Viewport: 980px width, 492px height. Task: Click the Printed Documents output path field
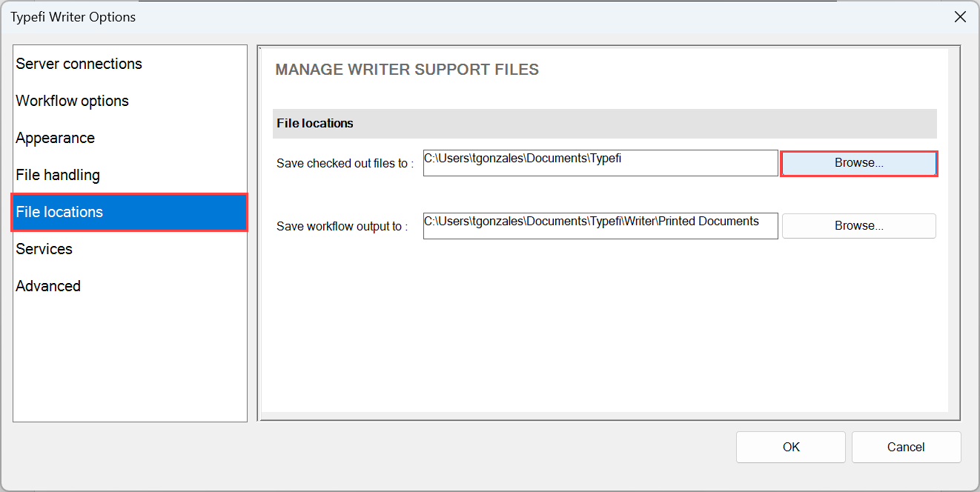click(x=600, y=226)
